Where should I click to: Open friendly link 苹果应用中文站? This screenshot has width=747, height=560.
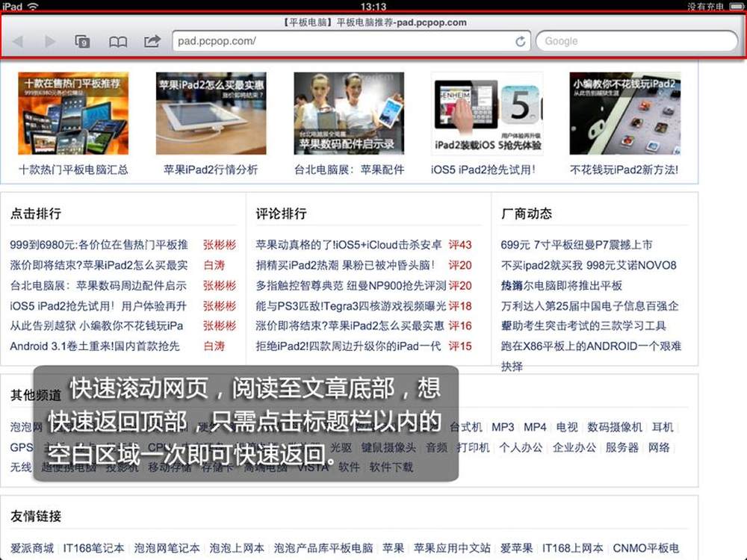pos(452,548)
